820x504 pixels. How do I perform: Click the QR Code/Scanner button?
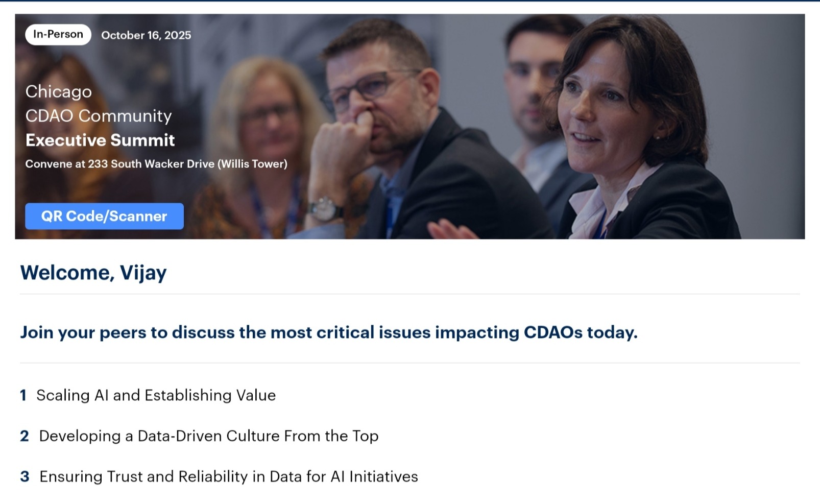[104, 216]
